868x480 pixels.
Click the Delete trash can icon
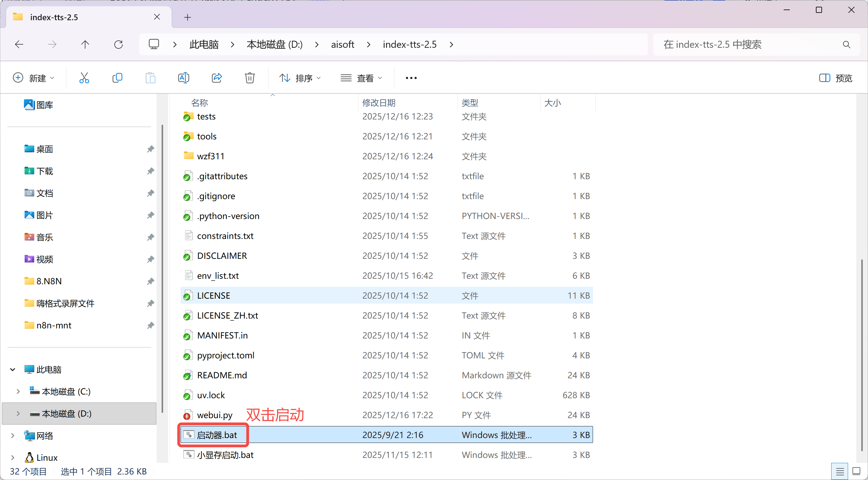(249, 78)
